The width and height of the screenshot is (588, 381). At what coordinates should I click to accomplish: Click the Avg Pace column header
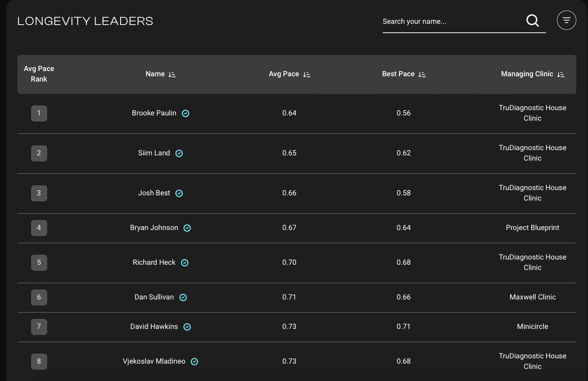(x=284, y=74)
